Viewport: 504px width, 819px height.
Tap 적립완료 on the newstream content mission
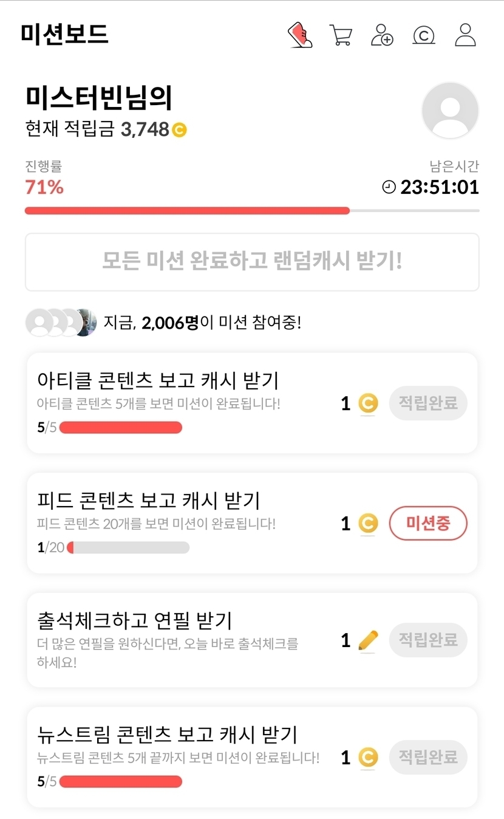point(428,757)
